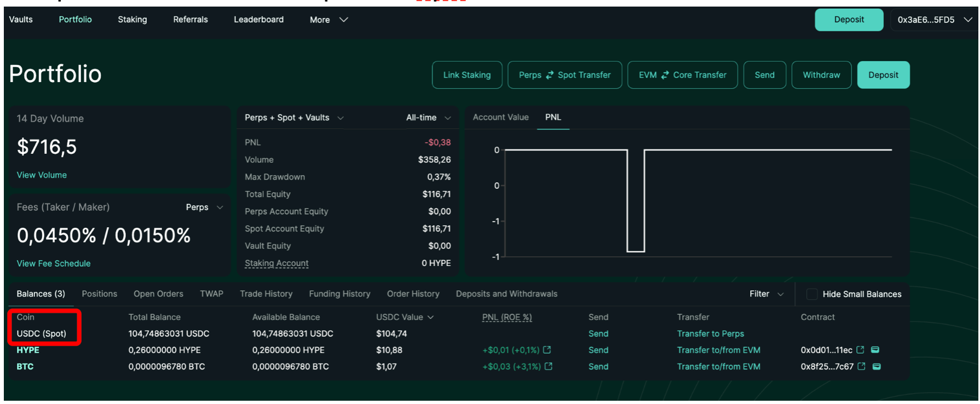The height and width of the screenshot is (404, 980).
Task: Open the All-time period dropdown
Action: coord(428,118)
